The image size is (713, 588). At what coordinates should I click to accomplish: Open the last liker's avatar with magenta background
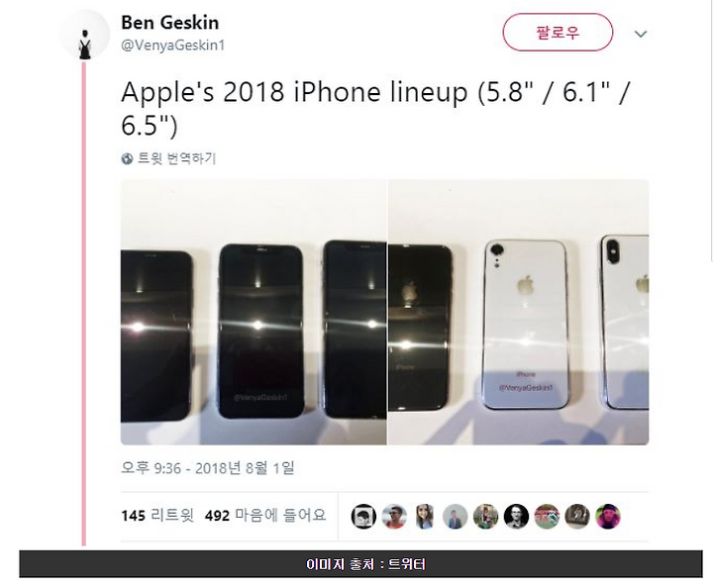click(608, 516)
